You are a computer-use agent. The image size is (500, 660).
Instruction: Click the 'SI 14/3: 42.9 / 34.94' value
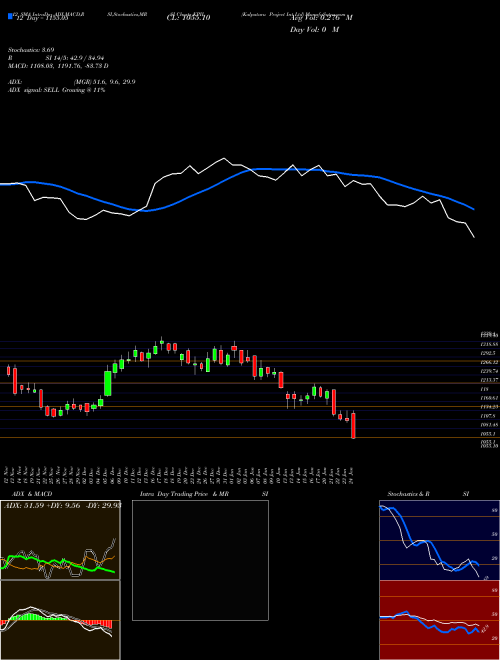pos(75,58)
